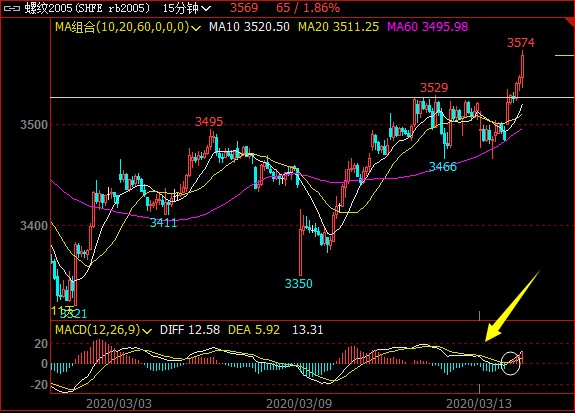Click the 3466 low price label
This screenshot has height=413, width=575.
(x=443, y=167)
